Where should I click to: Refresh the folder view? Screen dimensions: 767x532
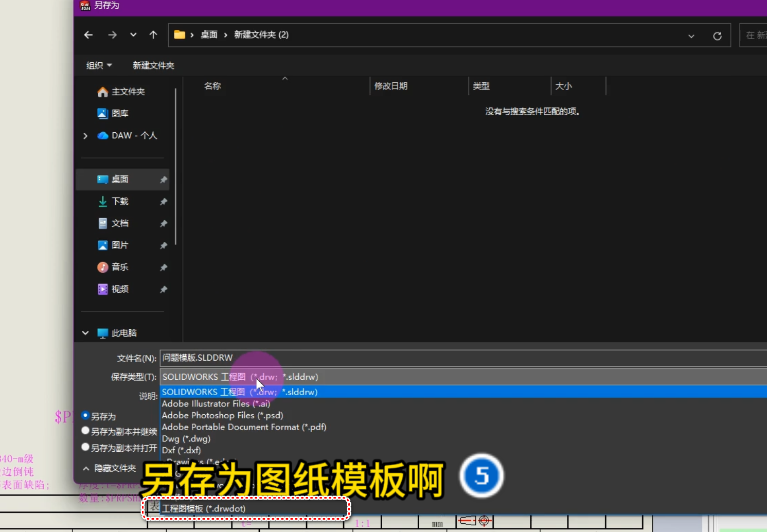click(717, 36)
